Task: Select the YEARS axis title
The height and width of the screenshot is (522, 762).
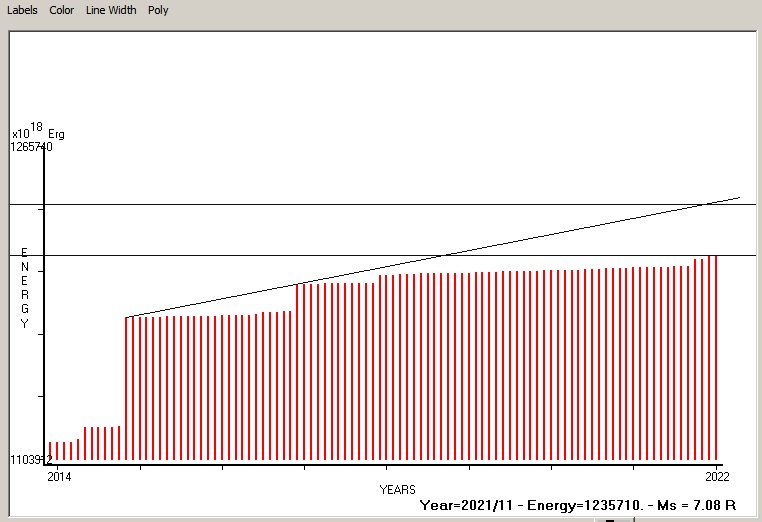Action: pos(397,489)
